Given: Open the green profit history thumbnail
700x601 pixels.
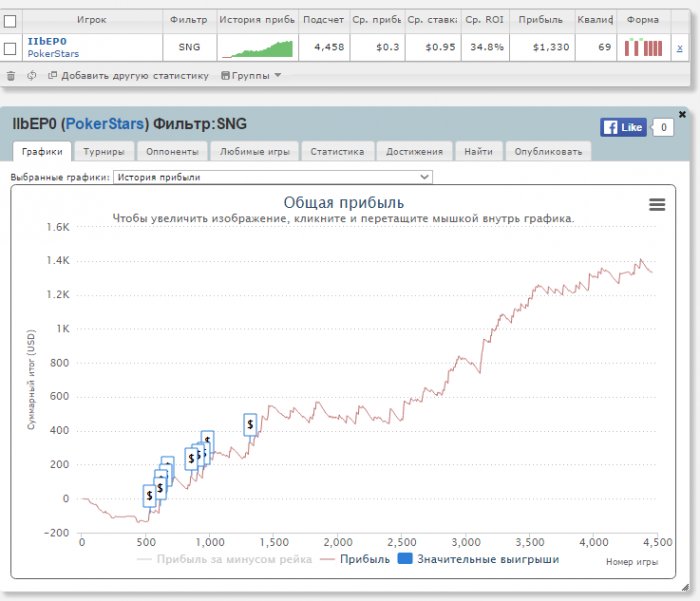Looking at the screenshot, I should click(x=257, y=48).
